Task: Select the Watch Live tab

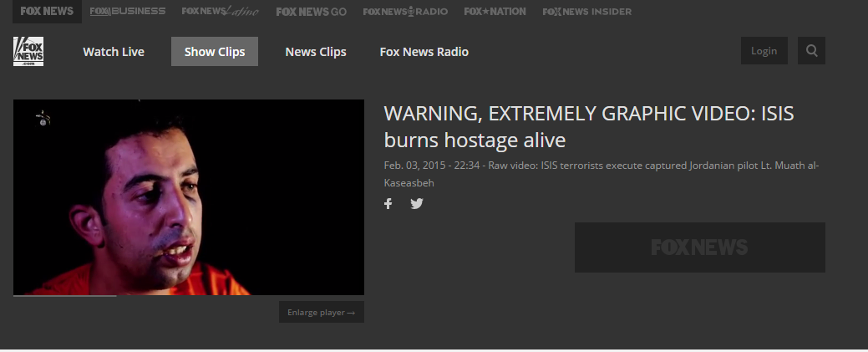Action: [x=114, y=52]
